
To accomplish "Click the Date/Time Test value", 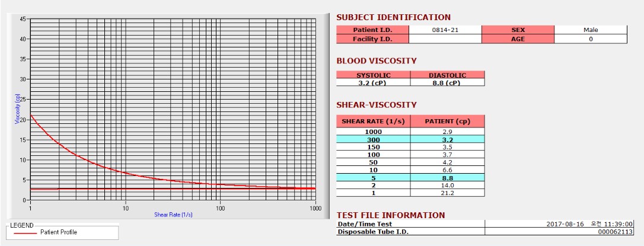I will [590, 224].
